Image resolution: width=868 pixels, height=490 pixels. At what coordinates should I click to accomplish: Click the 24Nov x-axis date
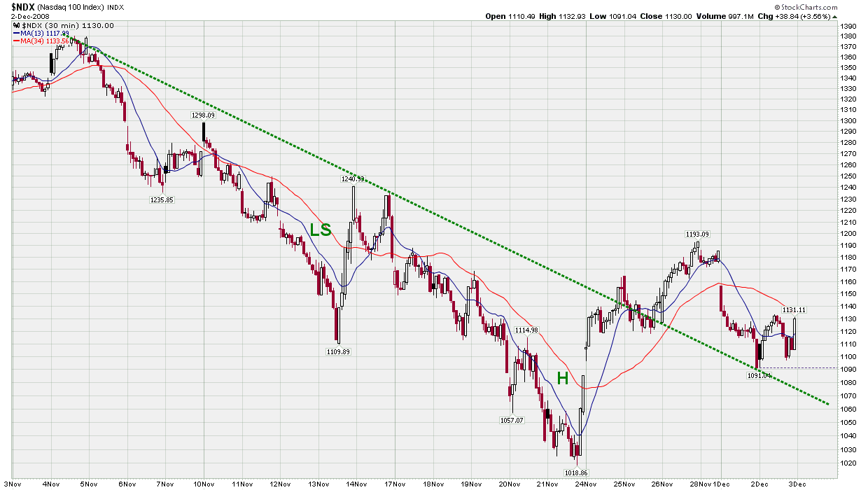click(x=586, y=483)
